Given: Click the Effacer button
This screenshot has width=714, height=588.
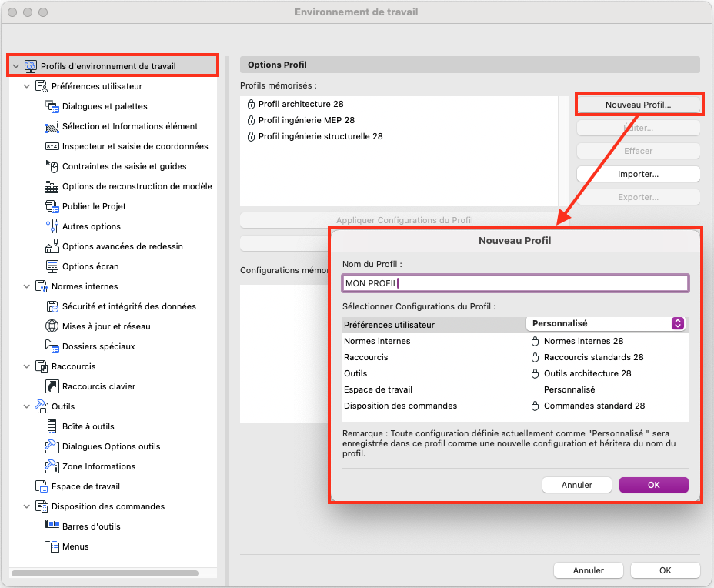Looking at the screenshot, I should click(x=638, y=151).
